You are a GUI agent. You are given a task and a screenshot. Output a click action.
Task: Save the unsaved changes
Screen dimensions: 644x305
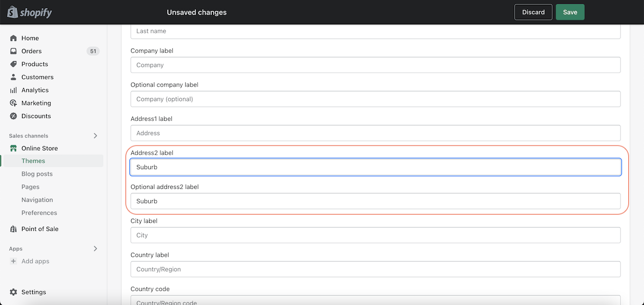point(570,12)
